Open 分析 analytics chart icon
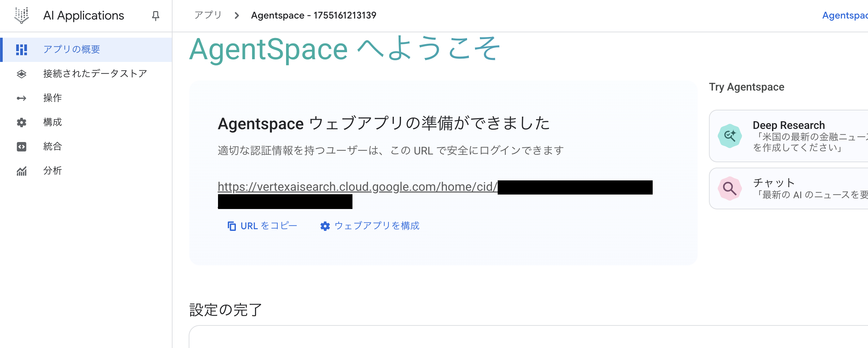Image resolution: width=868 pixels, height=348 pixels. coord(21,171)
